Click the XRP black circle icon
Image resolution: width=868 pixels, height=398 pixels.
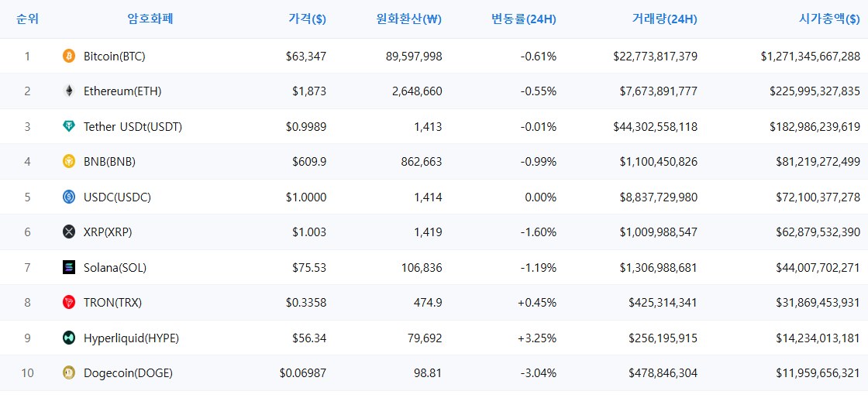pos(69,232)
